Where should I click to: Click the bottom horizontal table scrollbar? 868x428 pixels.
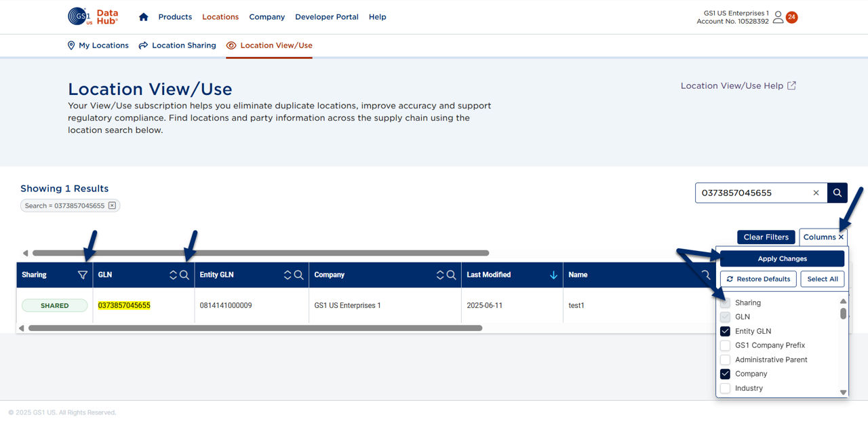(255, 328)
